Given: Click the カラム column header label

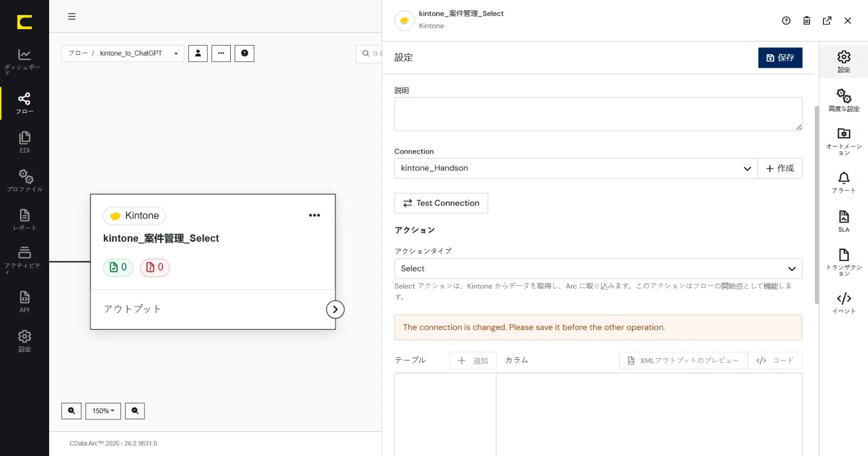Looking at the screenshot, I should 516,360.
